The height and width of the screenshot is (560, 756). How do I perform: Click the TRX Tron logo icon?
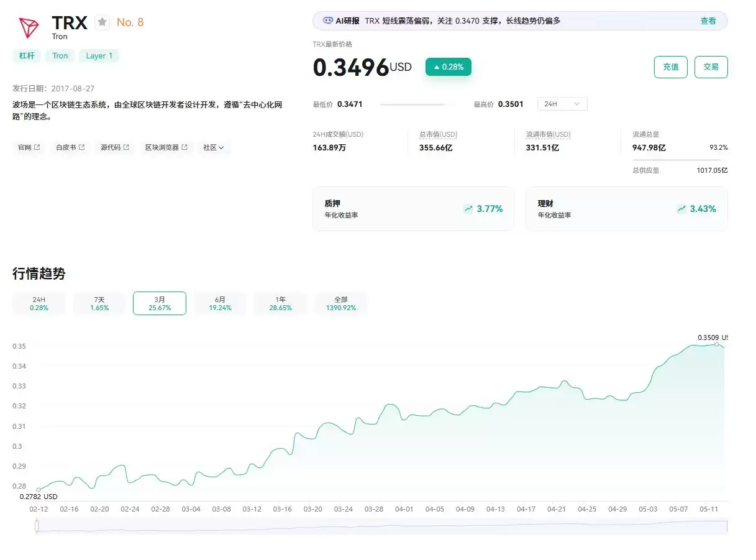(x=29, y=28)
